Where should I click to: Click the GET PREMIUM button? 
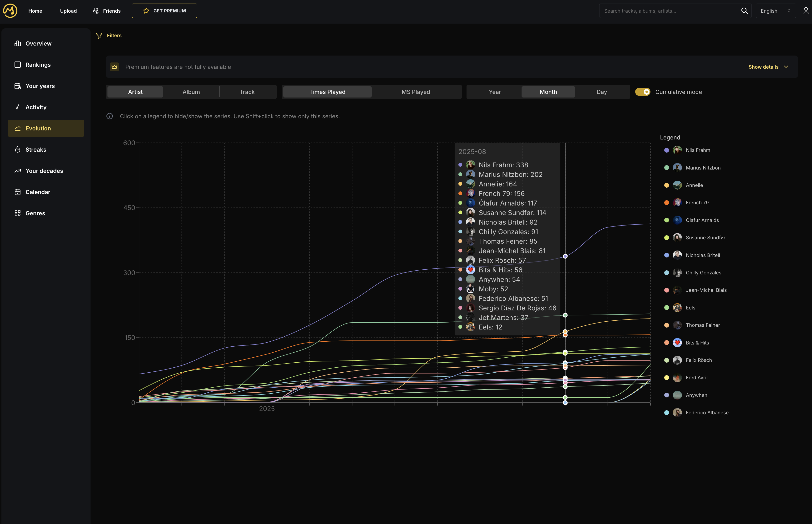tap(164, 11)
